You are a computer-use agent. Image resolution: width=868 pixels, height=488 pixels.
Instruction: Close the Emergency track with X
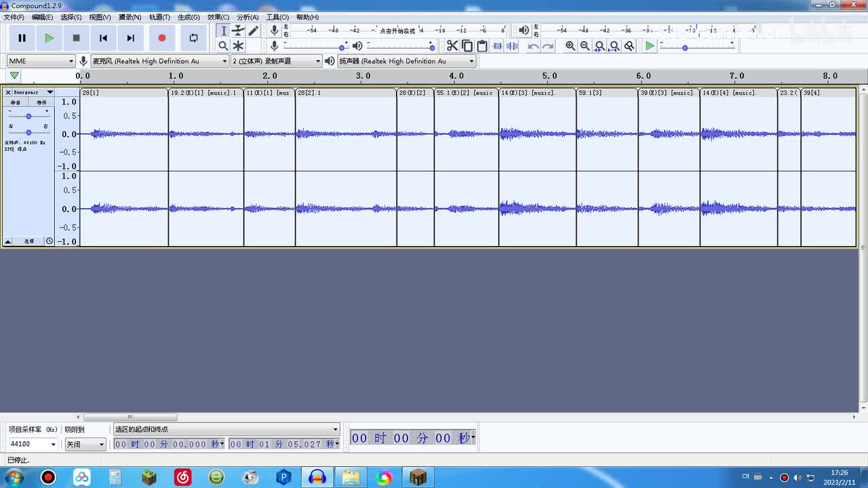tap(8, 92)
